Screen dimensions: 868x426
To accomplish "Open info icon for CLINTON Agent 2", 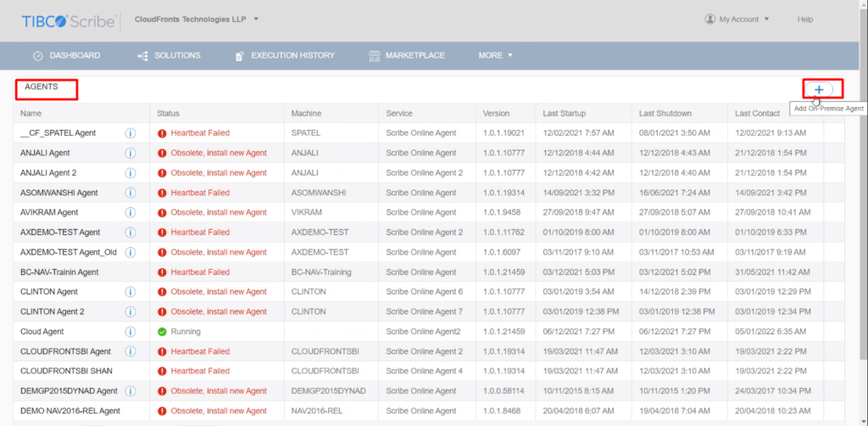I will [130, 312].
